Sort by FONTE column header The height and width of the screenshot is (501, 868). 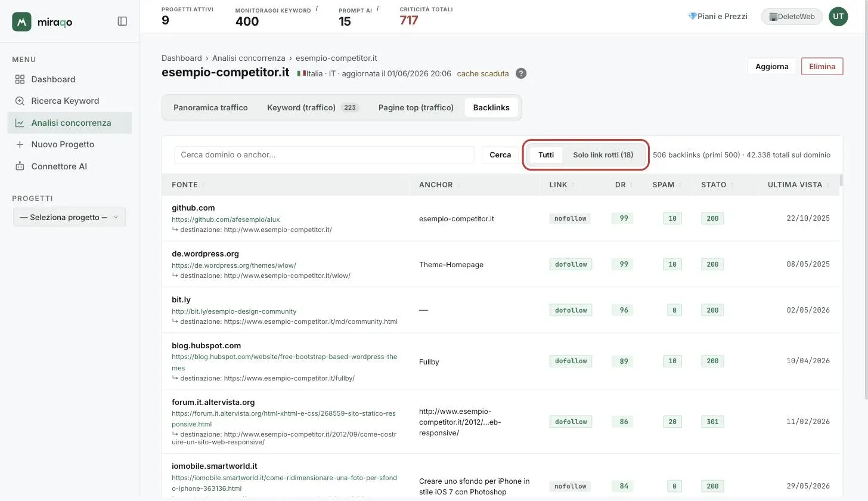(185, 185)
